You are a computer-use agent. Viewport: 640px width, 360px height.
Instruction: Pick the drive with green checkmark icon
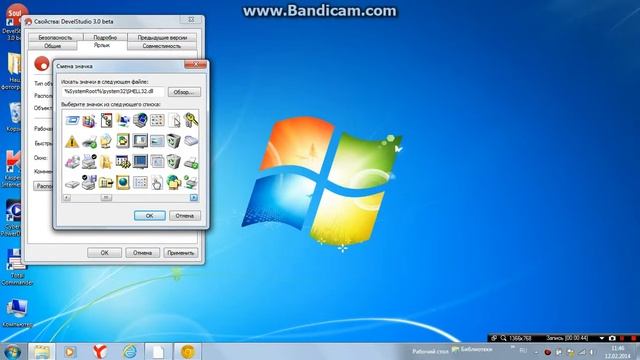89,141
